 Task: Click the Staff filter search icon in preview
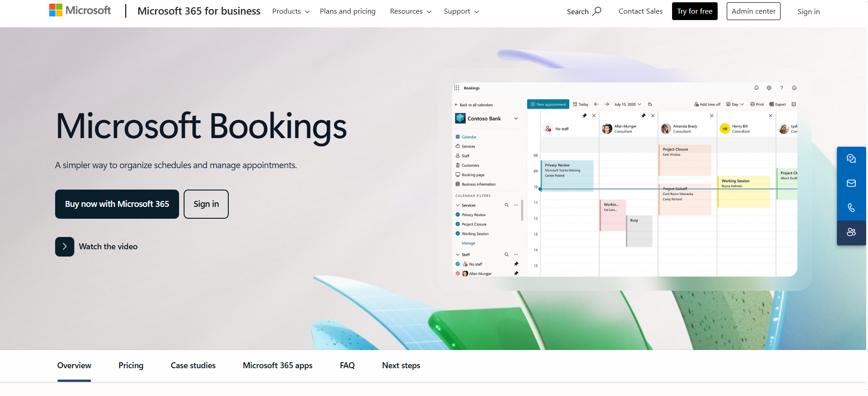pyautogui.click(x=506, y=254)
